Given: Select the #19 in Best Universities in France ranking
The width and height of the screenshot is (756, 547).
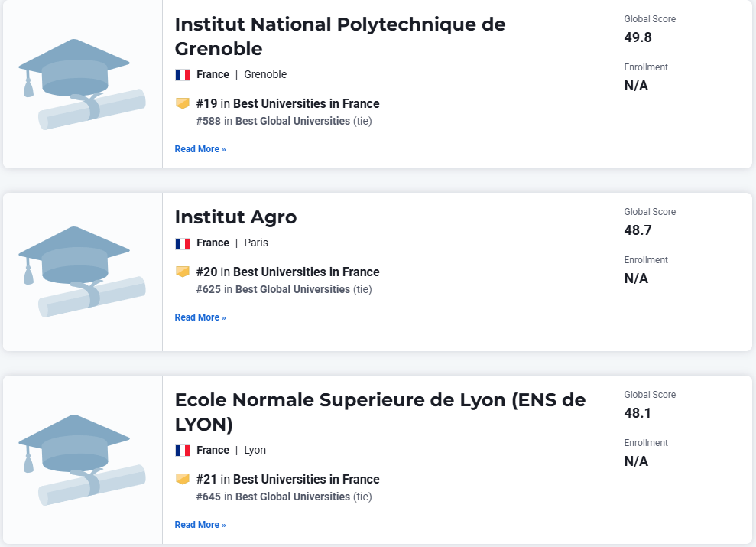Looking at the screenshot, I should tap(288, 104).
